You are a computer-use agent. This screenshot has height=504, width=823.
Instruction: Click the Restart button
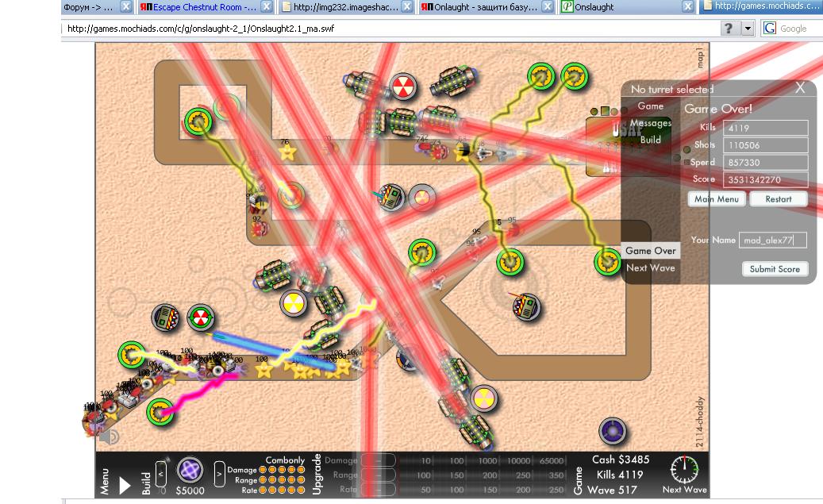point(778,199)
